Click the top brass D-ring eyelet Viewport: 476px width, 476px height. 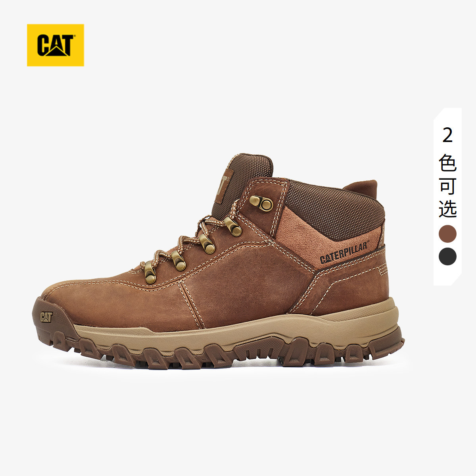262,203
